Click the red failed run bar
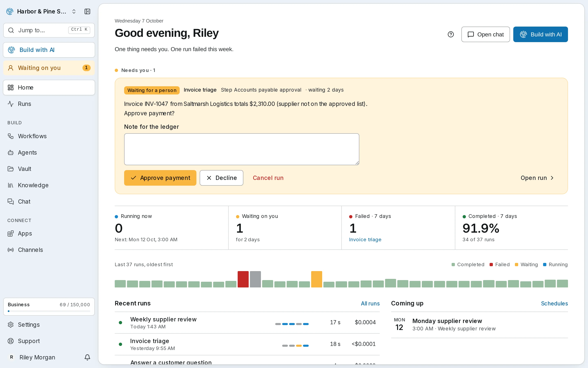Screen dimensions: 588x368 [243, 279]
